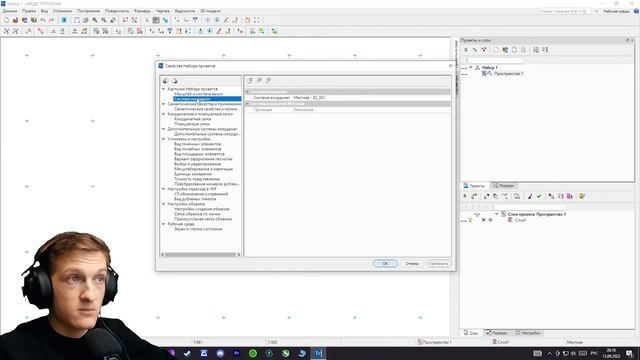Open Premiere Pro from the taskbar
This screenshot has height=360, width=640.
tap(236, 353)
